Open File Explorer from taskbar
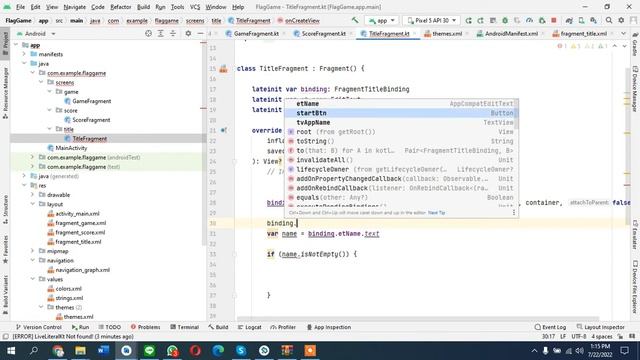This screenshot has height=360, width=640. [x=80, y=351]
